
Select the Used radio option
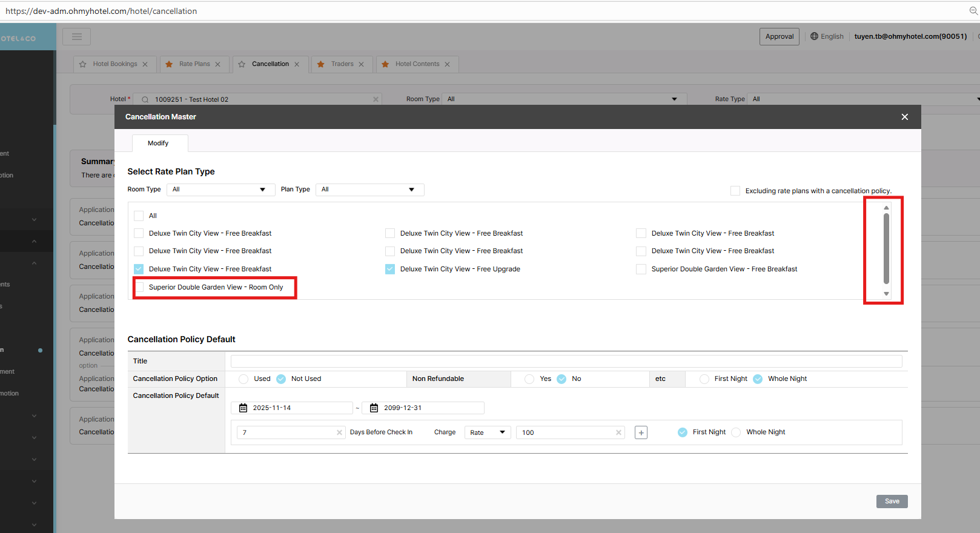(243, 379)
